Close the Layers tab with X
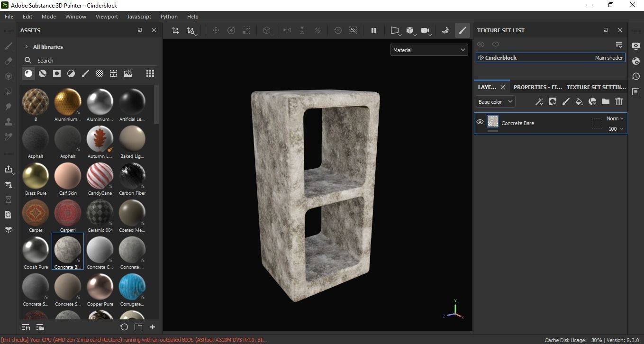The image size is (644, 344). pos(503,87)
